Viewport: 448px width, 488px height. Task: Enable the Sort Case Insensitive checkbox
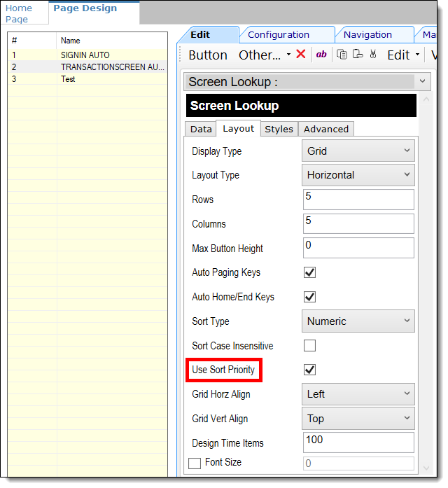point(309,345)
